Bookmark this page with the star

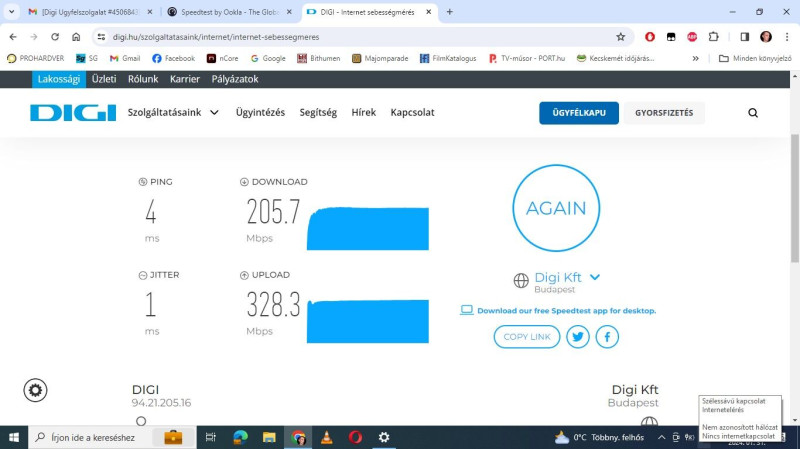(x=620, y=37)
